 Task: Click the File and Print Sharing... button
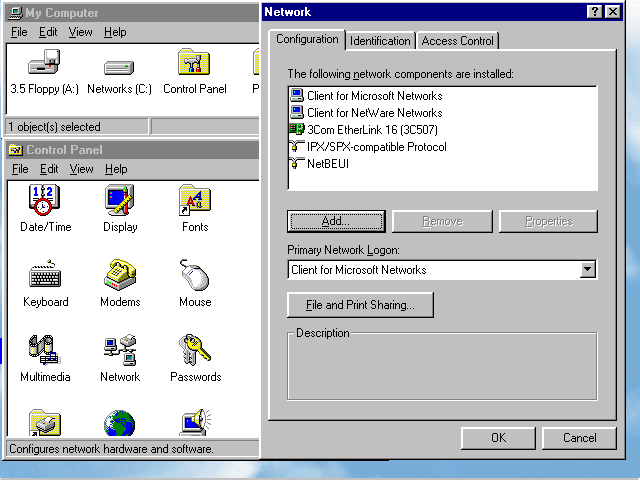[x=360, y=305]
